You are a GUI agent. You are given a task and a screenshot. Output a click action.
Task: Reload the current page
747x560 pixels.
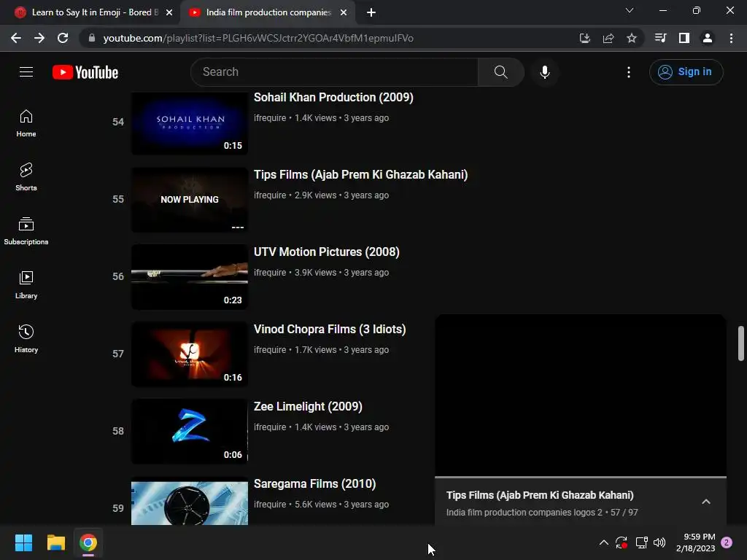pos(63,38)
